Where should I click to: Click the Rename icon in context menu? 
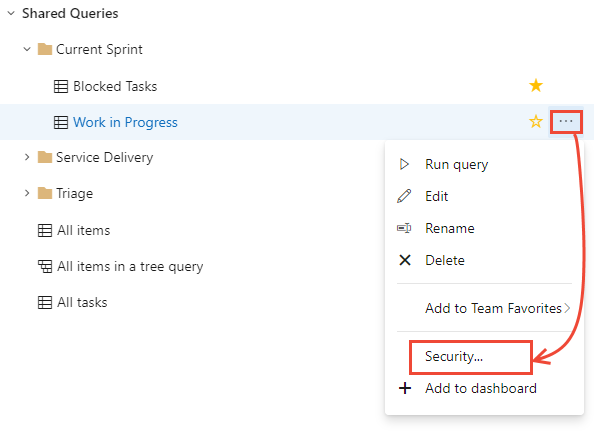[405, 228]
